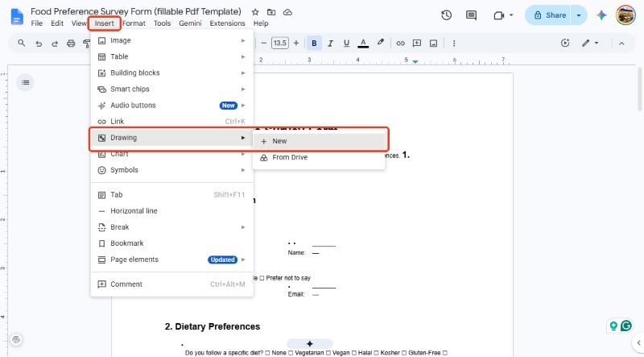Show the document outline icon
Viewport: 644px width, 357px height.
coord(26,83)
